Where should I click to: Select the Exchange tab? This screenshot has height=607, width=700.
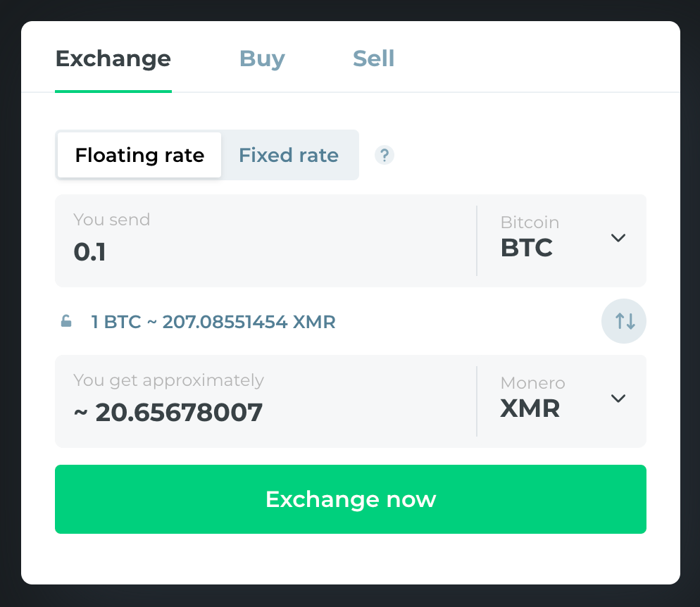tap(113, 58)
